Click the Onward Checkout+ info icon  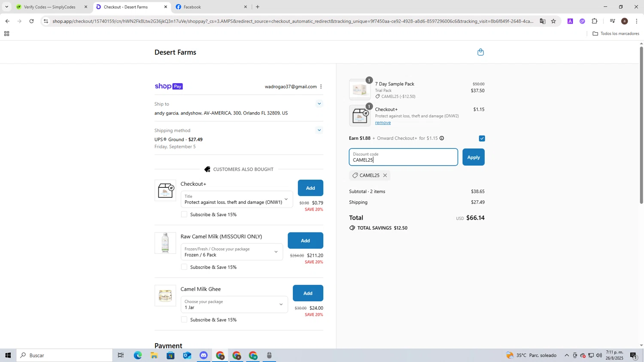coord(442,138)
